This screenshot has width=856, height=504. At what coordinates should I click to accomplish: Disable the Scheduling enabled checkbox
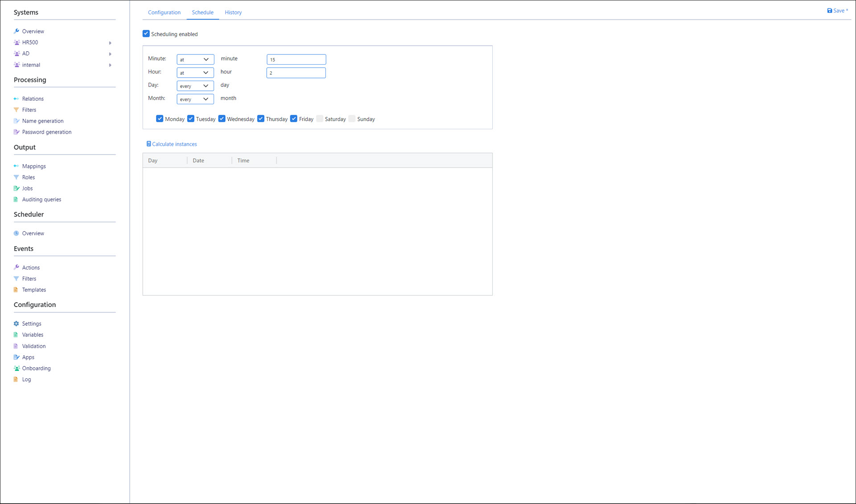point(146,34)
